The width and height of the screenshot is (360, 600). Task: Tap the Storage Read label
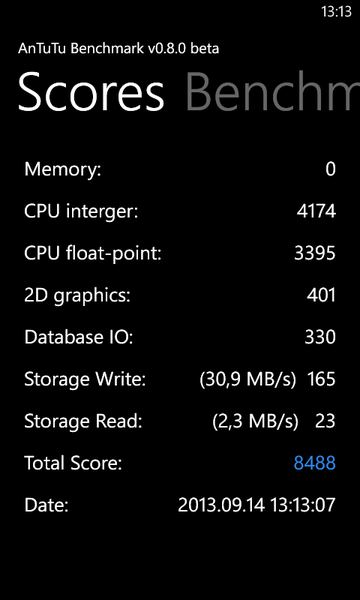tap(83, 421)
